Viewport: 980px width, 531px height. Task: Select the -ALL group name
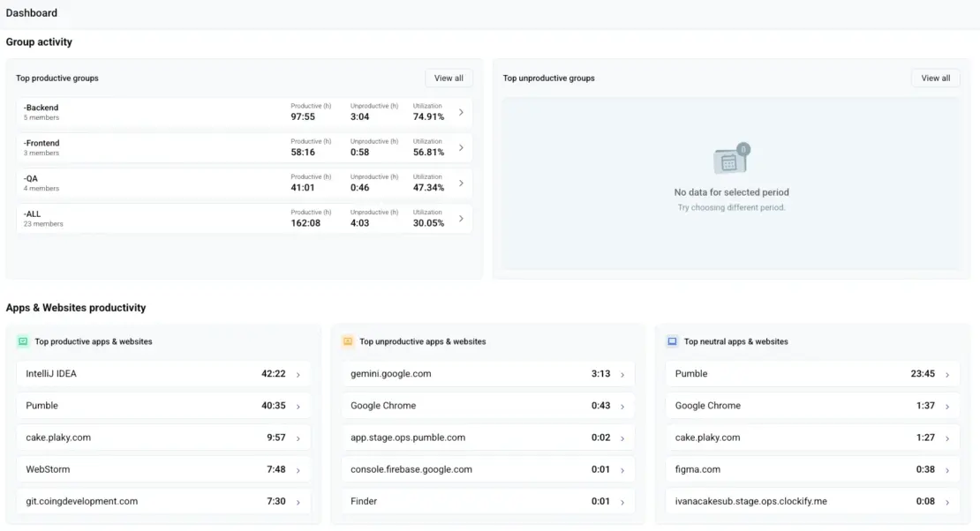pos(32,214)
